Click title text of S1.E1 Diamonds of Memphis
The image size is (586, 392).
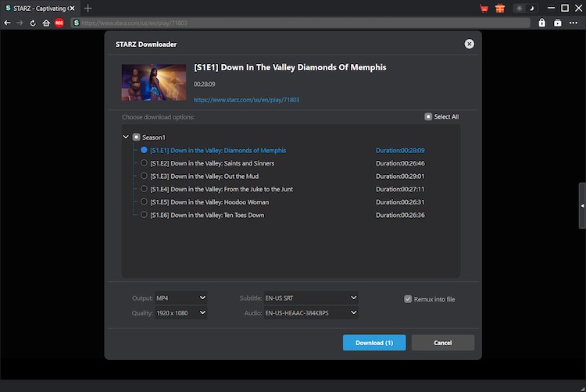coord(218,151)
